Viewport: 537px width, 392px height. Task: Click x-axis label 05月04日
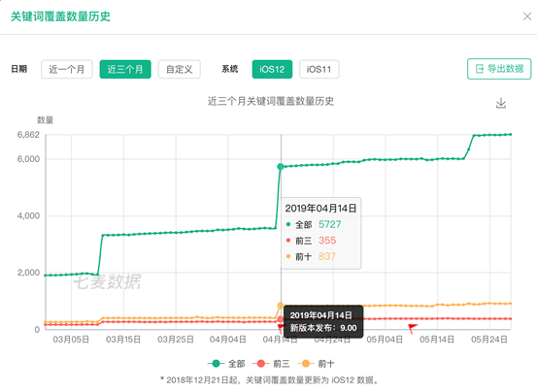click(x=385, y=340)
